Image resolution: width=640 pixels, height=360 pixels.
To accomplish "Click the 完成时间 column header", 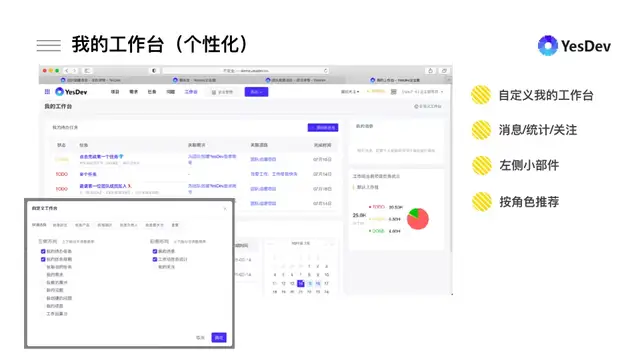I will click(x=322, y=145).
